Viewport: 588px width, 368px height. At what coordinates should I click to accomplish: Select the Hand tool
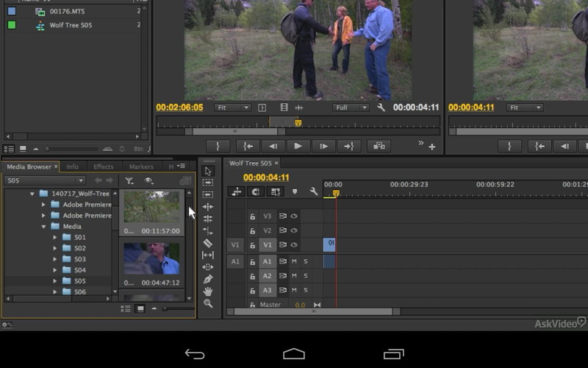[x=208, y=291]
